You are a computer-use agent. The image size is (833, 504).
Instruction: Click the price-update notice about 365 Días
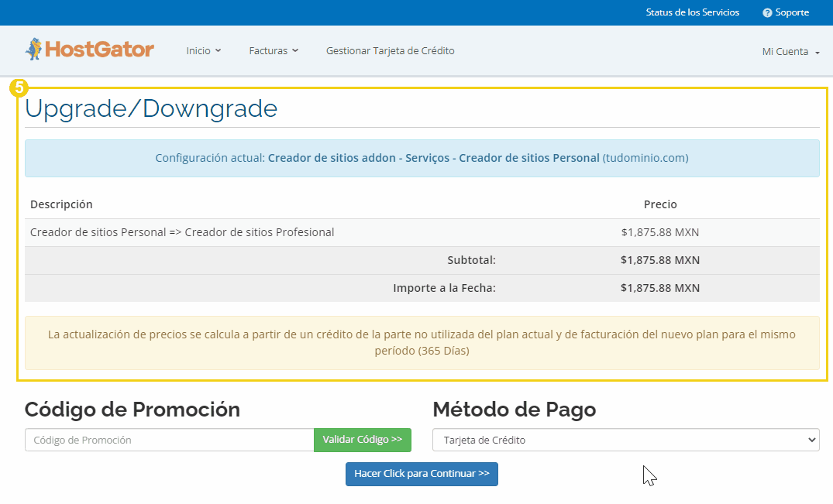(x=422, y=343)
